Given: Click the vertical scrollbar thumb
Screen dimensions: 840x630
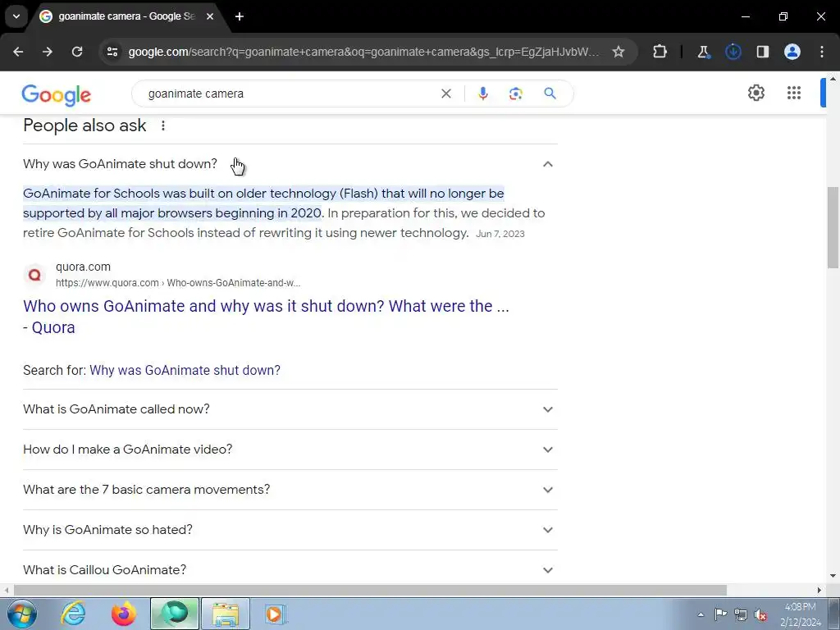Looking at the screenshot, I should tap(833, 227).
